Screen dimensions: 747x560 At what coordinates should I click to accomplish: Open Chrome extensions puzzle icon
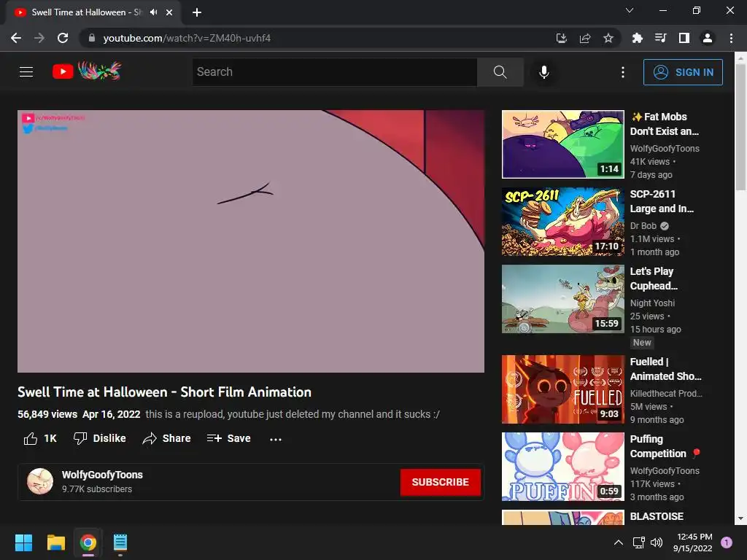click(637, 38)
